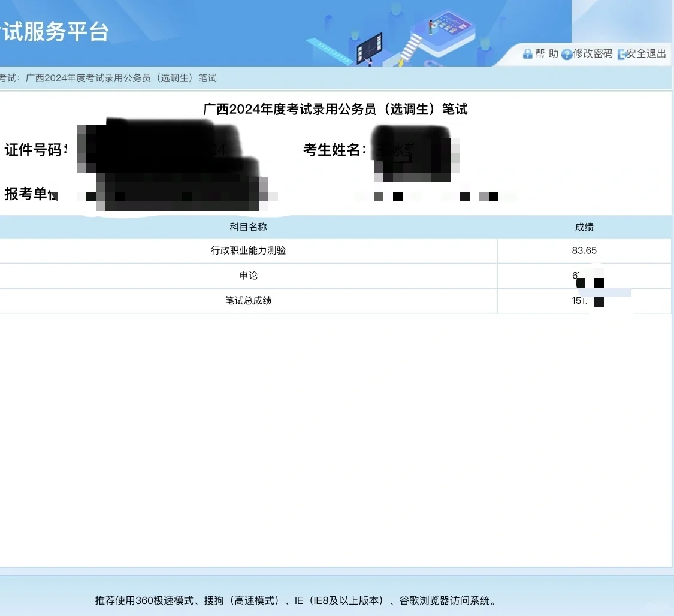Click the question mark icon before 修改密码
Image resolution: width=674 pixels, height=616 pixels.
[x=567, y=53]
